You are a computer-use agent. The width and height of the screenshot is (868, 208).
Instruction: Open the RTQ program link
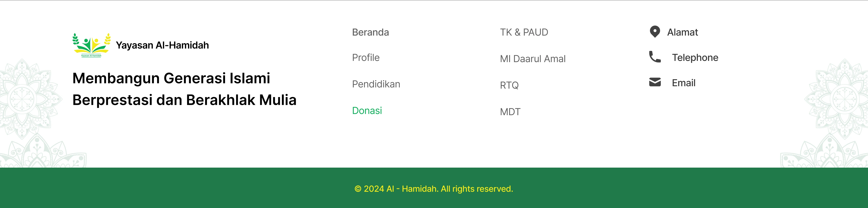click(x=509, y=85)
